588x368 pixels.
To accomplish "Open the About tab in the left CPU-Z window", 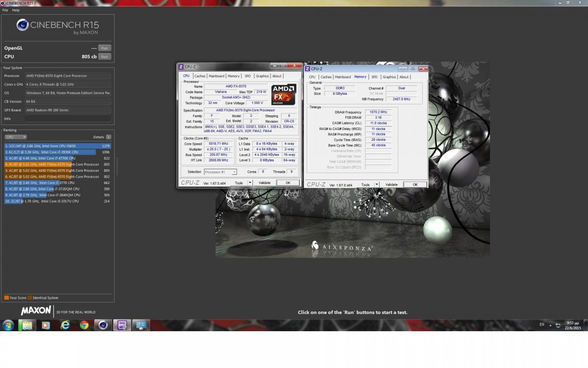I will (x=277, y=76).
